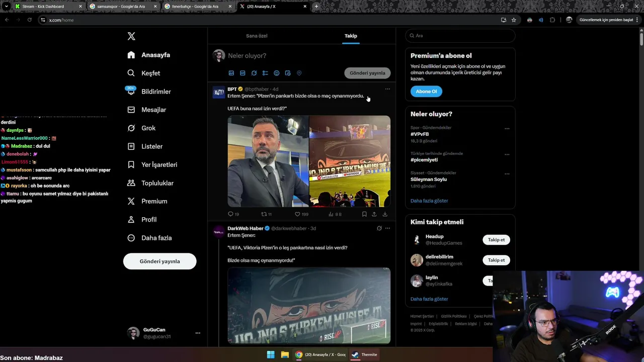
Task: Follow delirebilirim account
Action: [x=496, y=260]
